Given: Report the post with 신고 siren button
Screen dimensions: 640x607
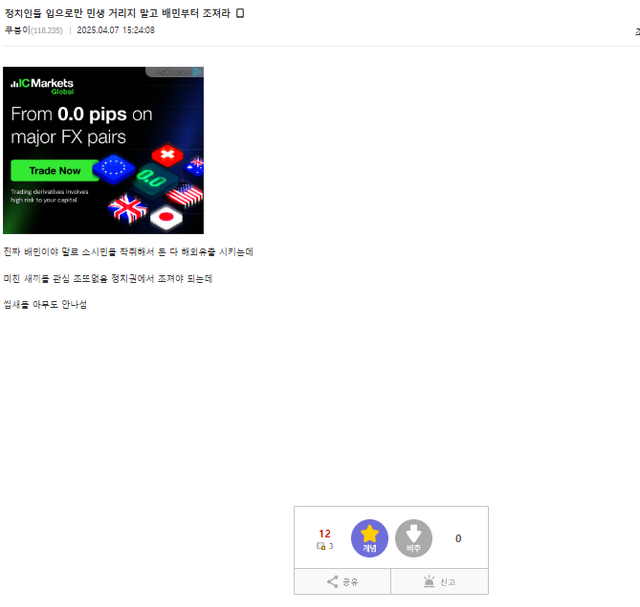Looking at the screenshot, I should [x=439, y=581].
